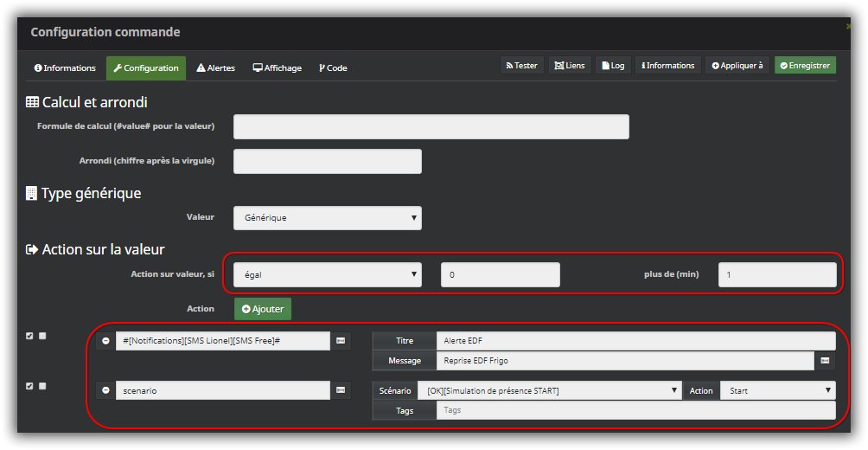This screenshot has width=868, height=450.
Task: Click the Formule de calcul input field
Action: click(431, 126)
